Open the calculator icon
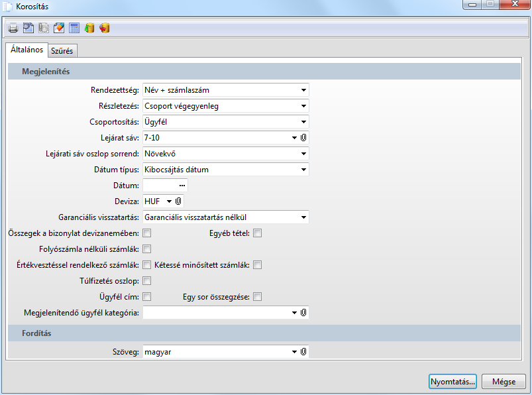This screenshot has width=532, height=395. click(74, 28)
